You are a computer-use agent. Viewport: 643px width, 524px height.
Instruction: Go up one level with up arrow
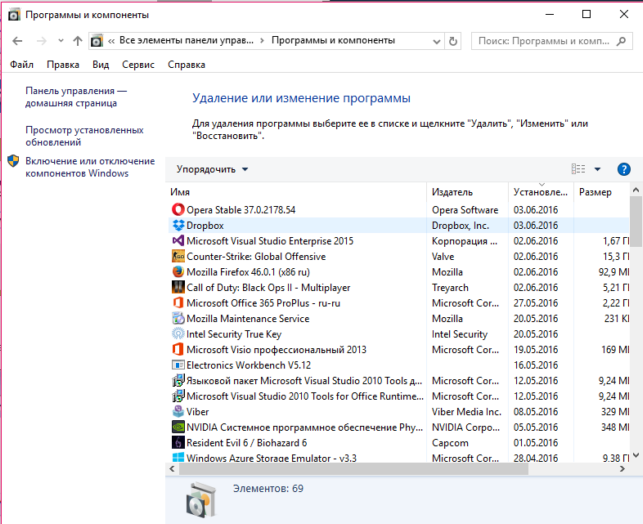click(78, 41)
